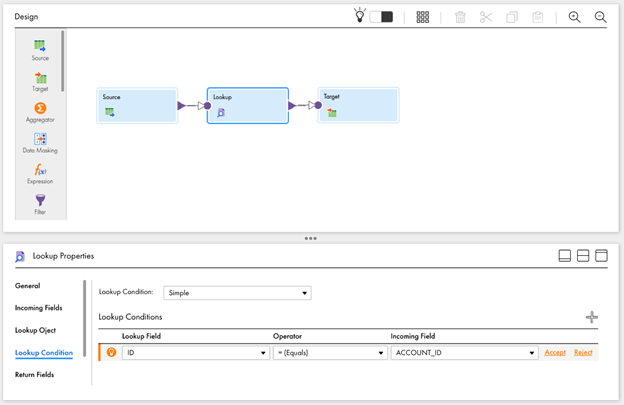The width and height of the screenshot is (624, 405).
Task: Click the zoom out magnifier
Action: [x=601, y=17]
